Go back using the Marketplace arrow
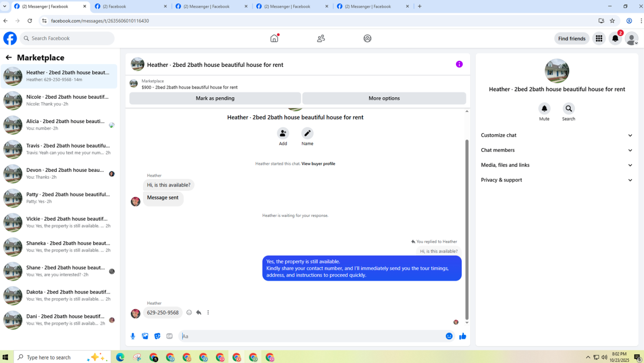 (x=9, y=57)
